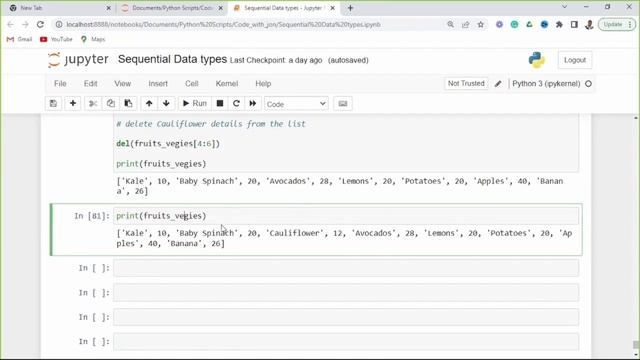Open the Kernel menu
Screen dimensions: 640x360
pyautogui.click(x=227, y=84)
